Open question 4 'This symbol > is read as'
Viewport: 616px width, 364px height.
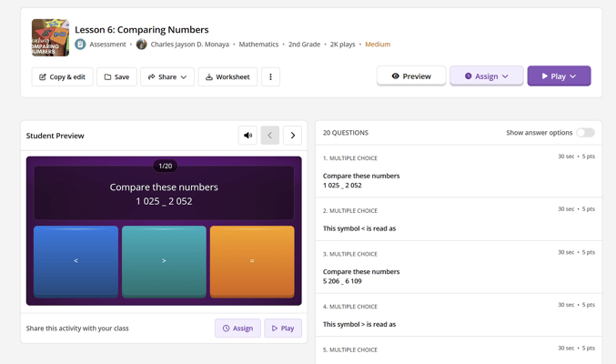click(x=459, y=315)
